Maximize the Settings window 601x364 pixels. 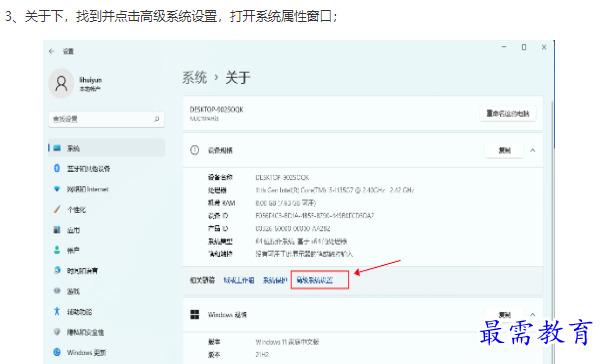524,47
